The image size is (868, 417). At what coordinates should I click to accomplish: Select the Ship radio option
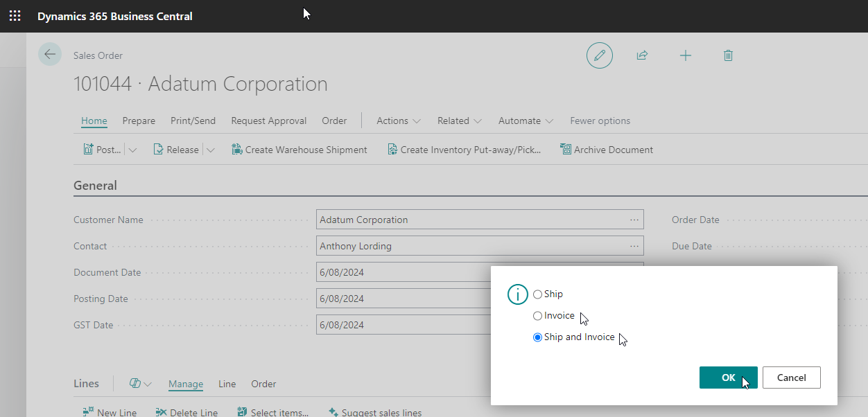[537, 294]
